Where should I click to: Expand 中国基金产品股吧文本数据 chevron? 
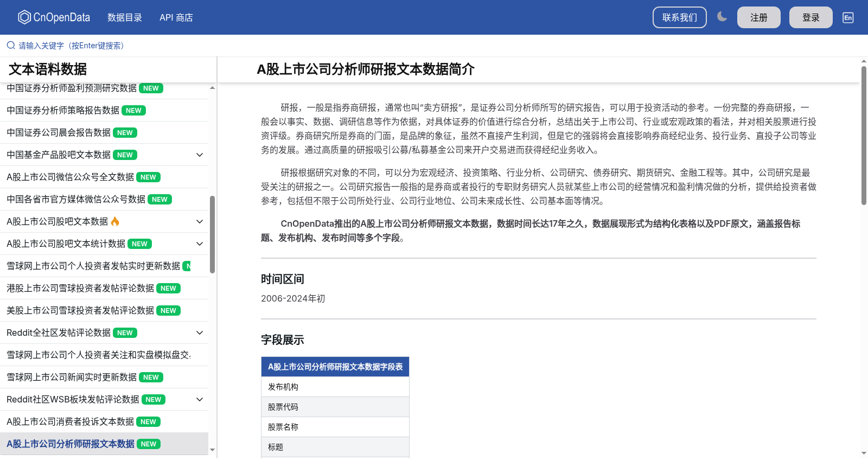click(x=200, y=155)
